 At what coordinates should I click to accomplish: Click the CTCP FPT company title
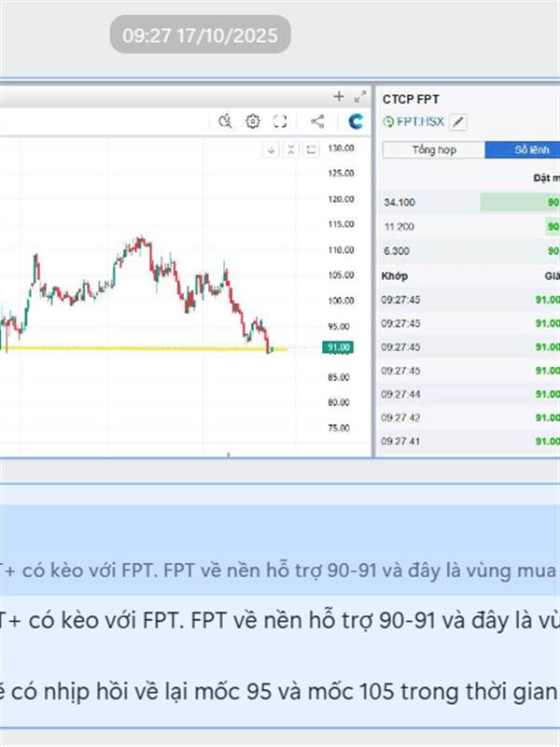tap(411, 99)
